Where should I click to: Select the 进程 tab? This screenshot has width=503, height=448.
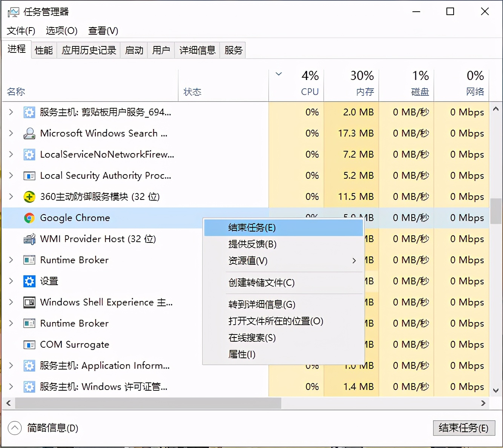coord(17,49)
